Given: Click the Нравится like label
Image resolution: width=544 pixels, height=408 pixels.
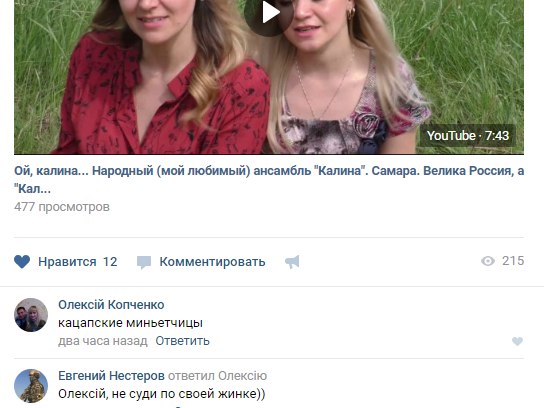Looking at the screenshot, I should pyautogui.click(x=67, y=262).
